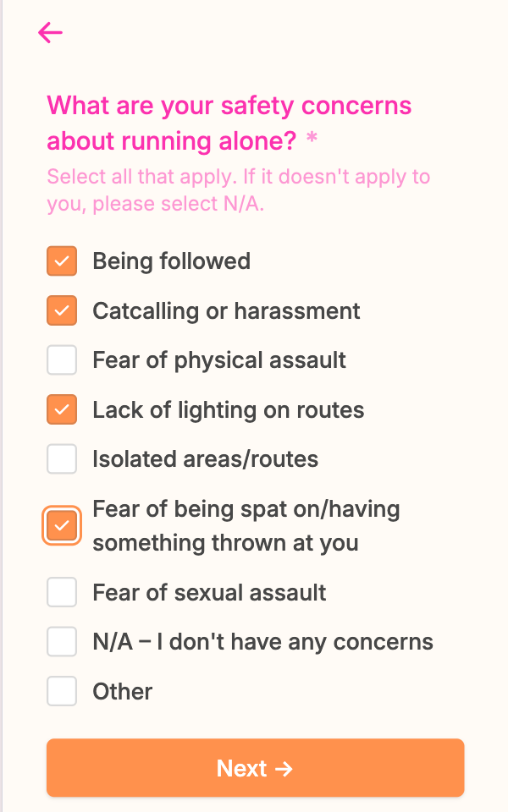Uncheck Lack of lighting on routes
Screen dimensions: 508x812
pyautogui.click(x=62, y=410)
